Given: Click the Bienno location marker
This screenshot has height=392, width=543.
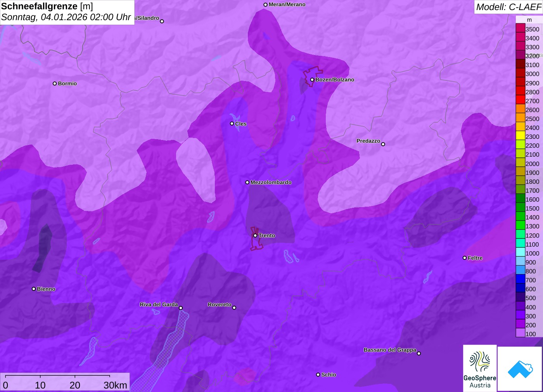Looking at the screenshot, I should (x=34, y=289).
